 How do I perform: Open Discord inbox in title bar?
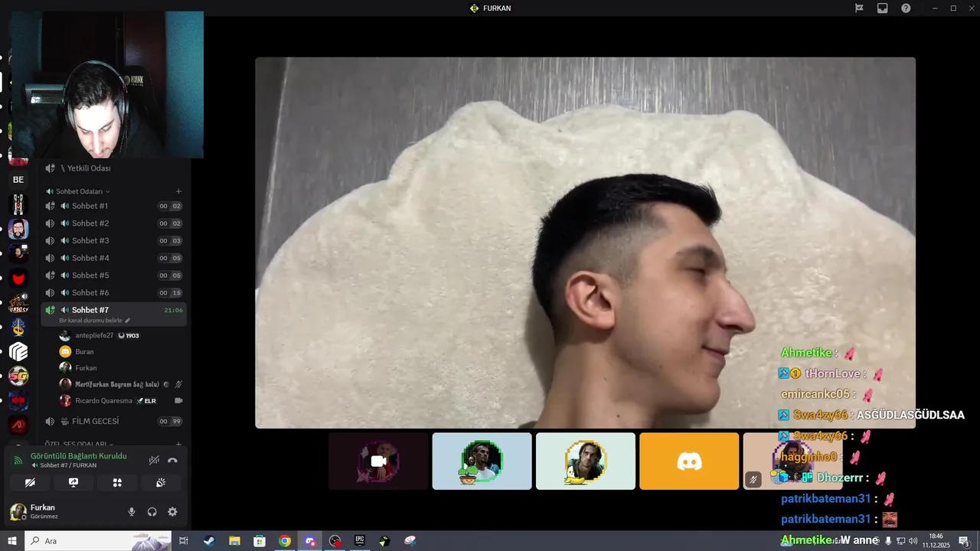click(882, 8)
